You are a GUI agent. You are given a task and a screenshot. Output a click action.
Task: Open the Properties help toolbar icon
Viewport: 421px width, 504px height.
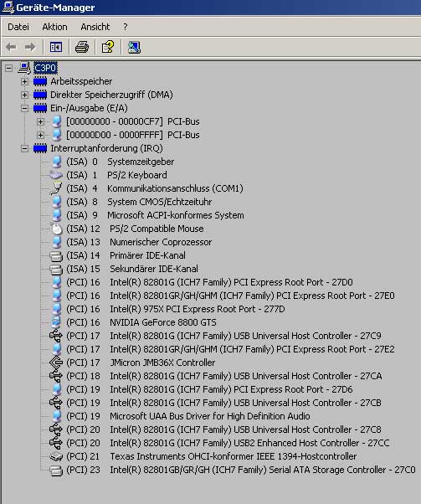coord(108,47)
